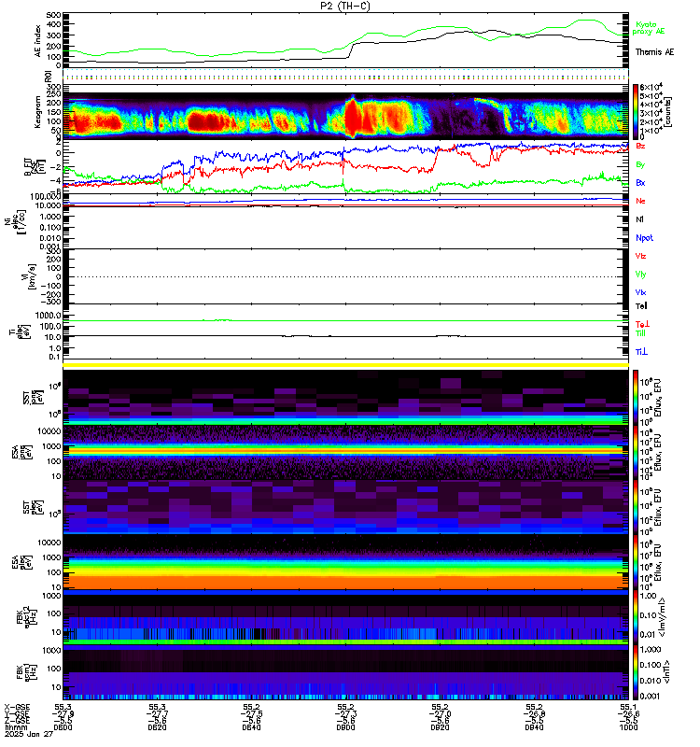Select the green 'By' legend label
The image size is (700, 747).
(x=640, y=164)
